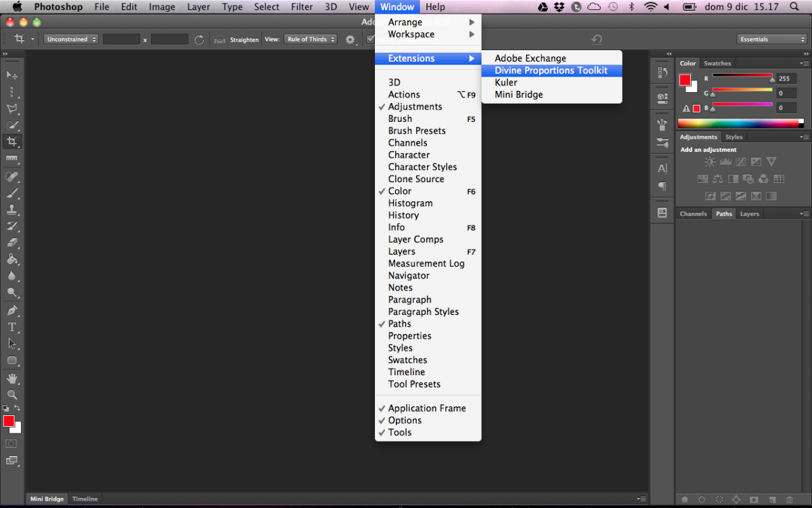Switch to the Layers tab
Viewport: 812px width, 508px height.
pyautogui.click(x=749, y=213)
